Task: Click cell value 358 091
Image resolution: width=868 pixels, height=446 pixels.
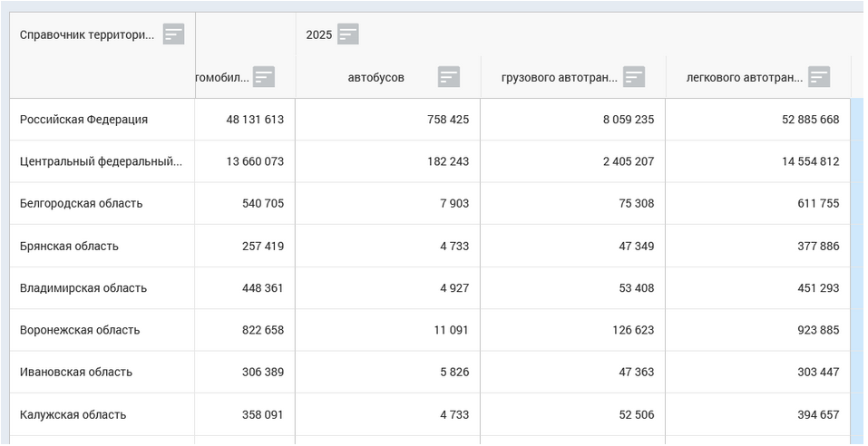Action: (x=262, y=415)
